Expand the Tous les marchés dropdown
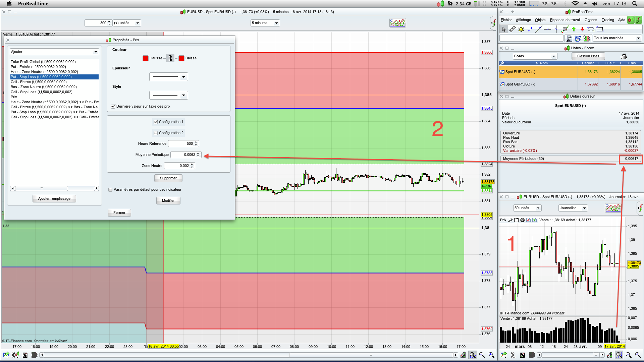644x362 pixels. click(x=617, y=38)
